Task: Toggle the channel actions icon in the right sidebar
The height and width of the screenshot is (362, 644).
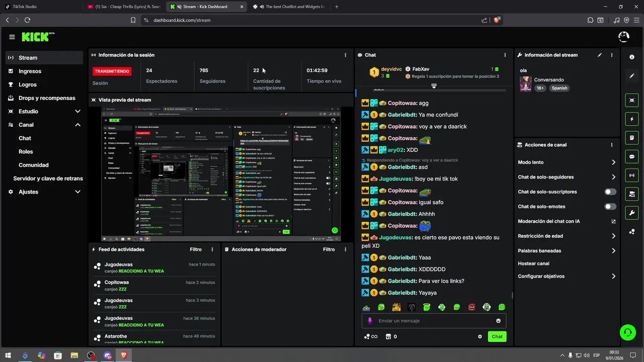Action: point(632,194)
